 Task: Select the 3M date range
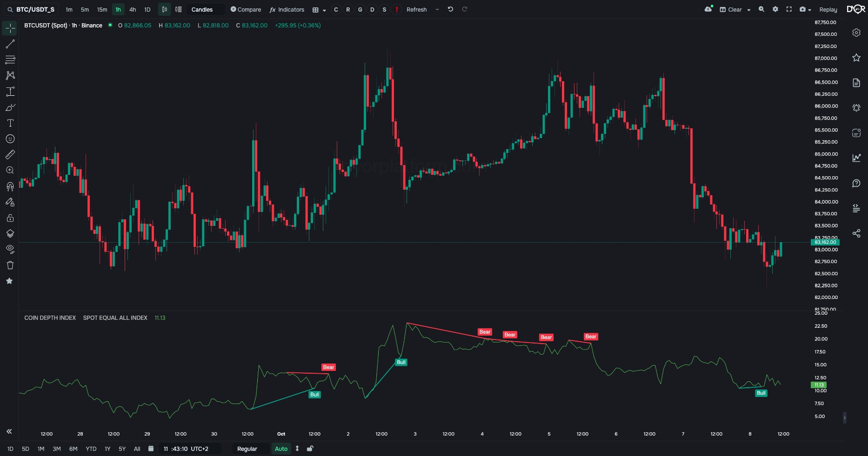tap(57, 449)
